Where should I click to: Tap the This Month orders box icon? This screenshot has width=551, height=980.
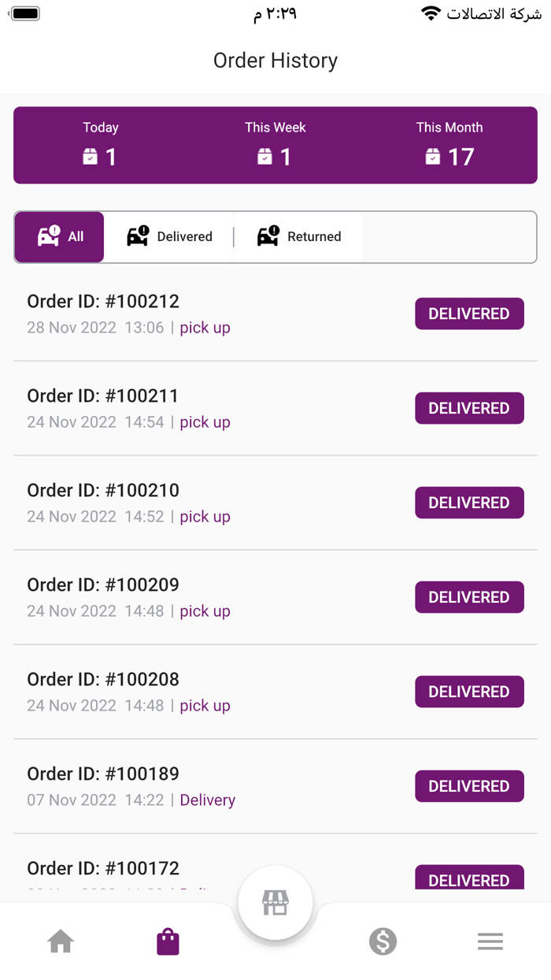433,157
